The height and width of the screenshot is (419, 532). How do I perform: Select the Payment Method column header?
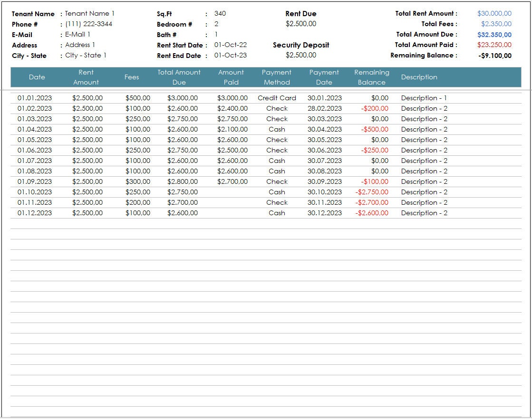coord(277,77)
